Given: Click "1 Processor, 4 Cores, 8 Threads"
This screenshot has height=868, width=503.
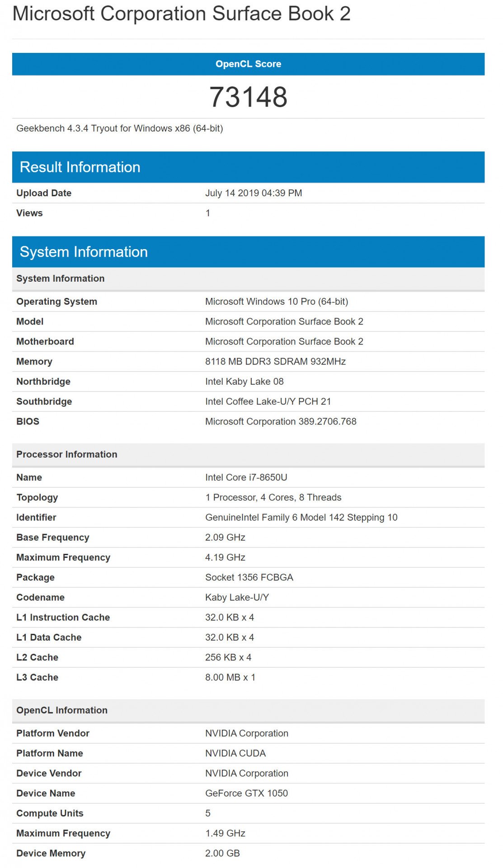Looking at the screenshot, I should click(273, 497).
